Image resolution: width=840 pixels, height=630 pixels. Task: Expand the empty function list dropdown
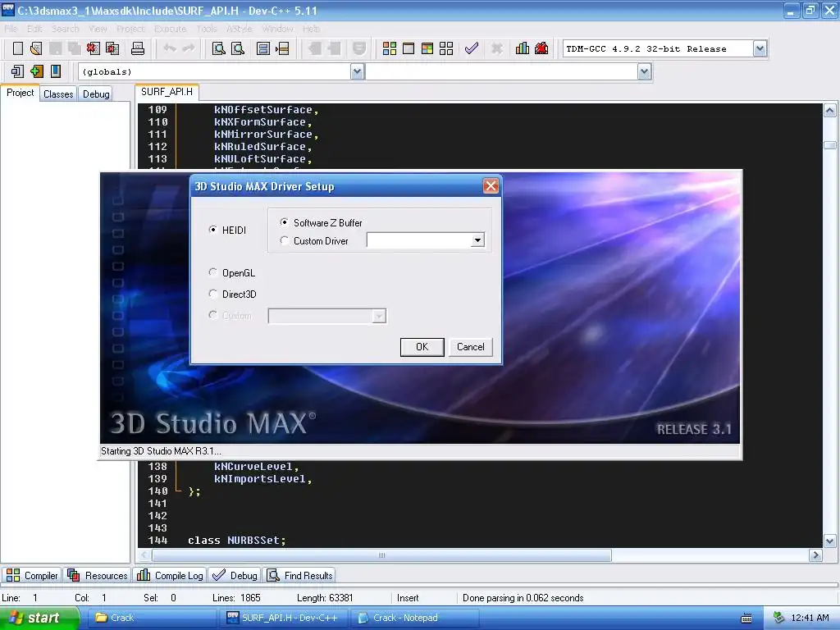click(x=645, y=71)
